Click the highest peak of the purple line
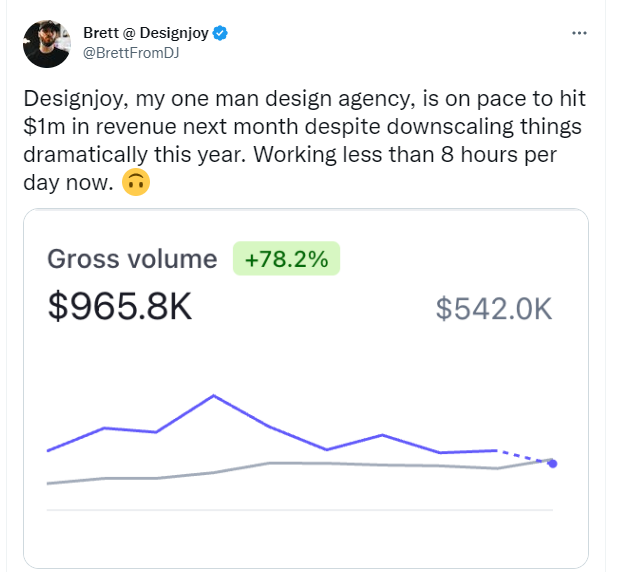Image resolution: width=638 pixels, height=572 pixels. pos(214,395)
